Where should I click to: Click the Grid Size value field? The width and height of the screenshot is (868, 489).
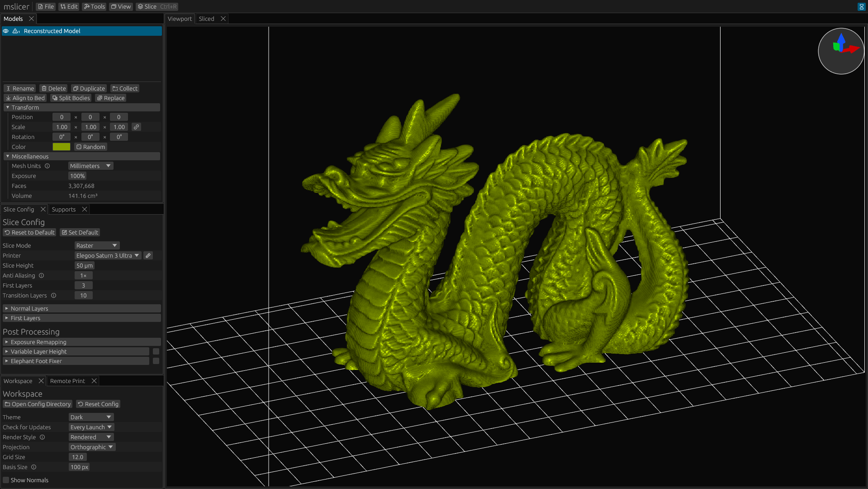(77, 457)
